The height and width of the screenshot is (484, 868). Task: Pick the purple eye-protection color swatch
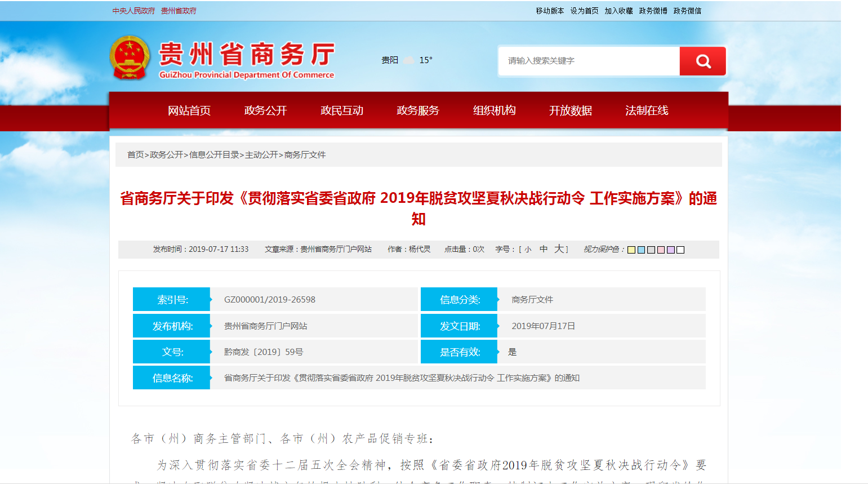(x=670, y=250)
